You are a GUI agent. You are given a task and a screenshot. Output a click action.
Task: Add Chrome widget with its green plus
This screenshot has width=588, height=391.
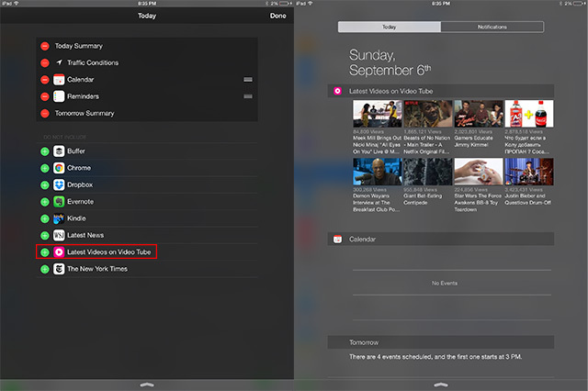(45, 168)
